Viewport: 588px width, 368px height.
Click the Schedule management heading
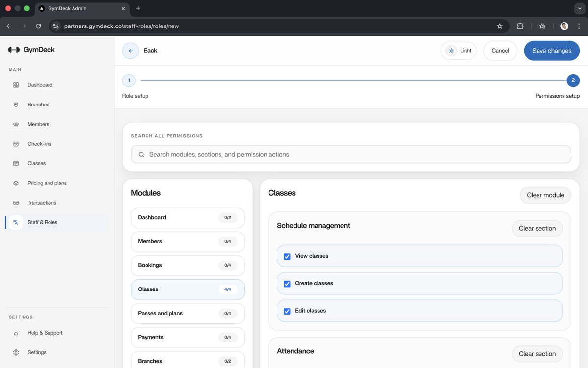314,226
